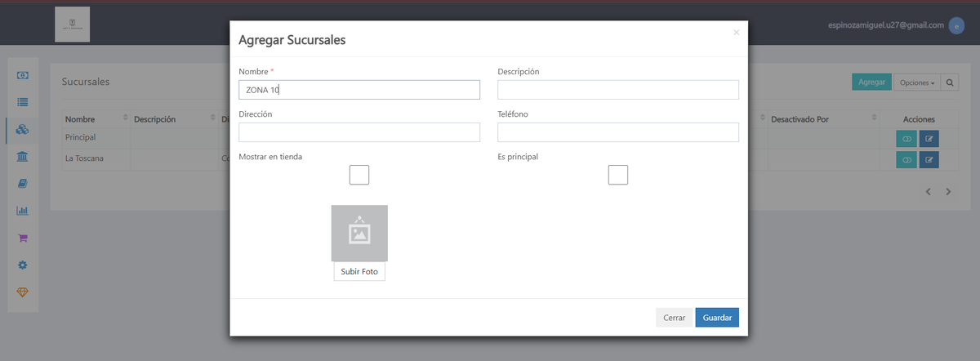Screen dimensions: 980x361
Task: Toggle the Principal row toggle button
Action: pos(906,138)
